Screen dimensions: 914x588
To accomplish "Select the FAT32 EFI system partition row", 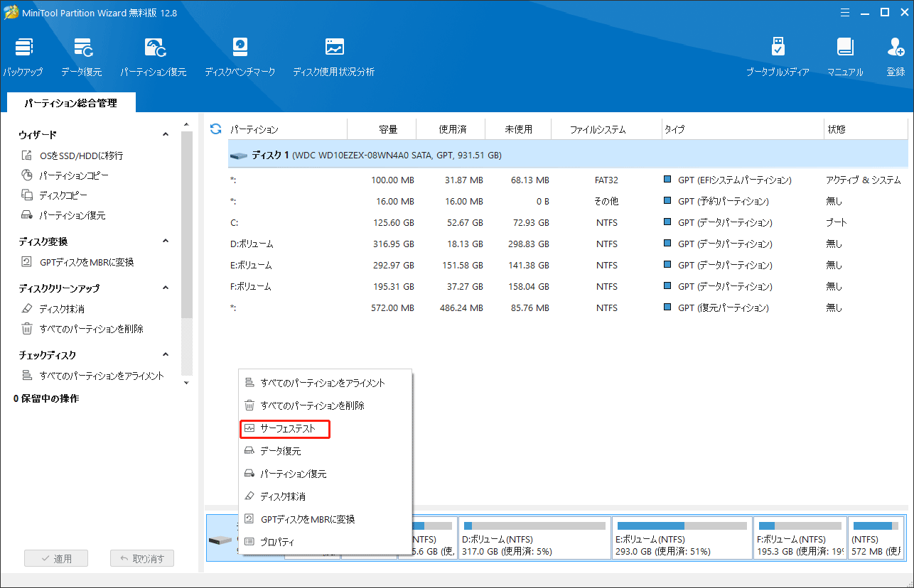I will point(568,180).
